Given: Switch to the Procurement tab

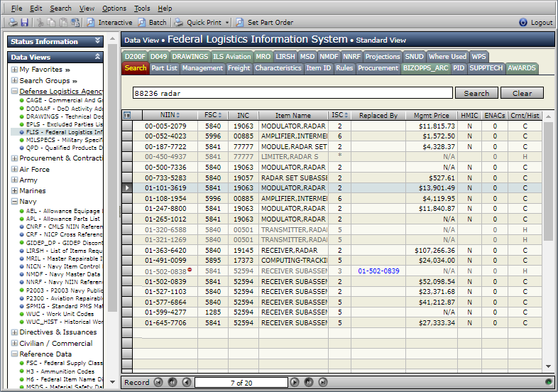Looking at the screenshot, I should tap(378, 68).
